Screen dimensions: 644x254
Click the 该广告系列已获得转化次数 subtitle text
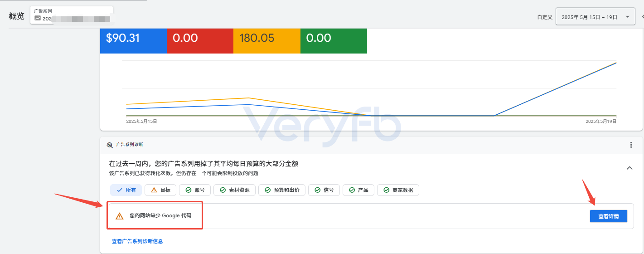(184, 173)
